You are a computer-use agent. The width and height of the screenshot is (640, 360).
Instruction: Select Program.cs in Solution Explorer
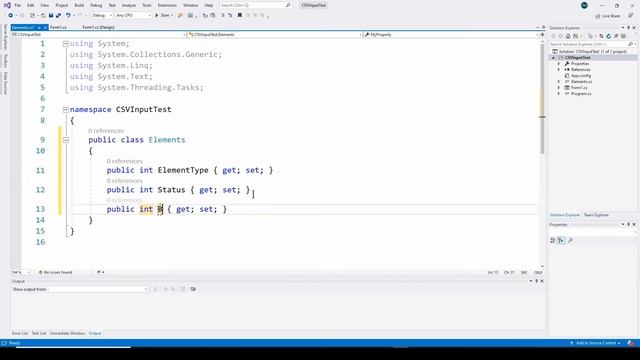(x=581, y=94)
